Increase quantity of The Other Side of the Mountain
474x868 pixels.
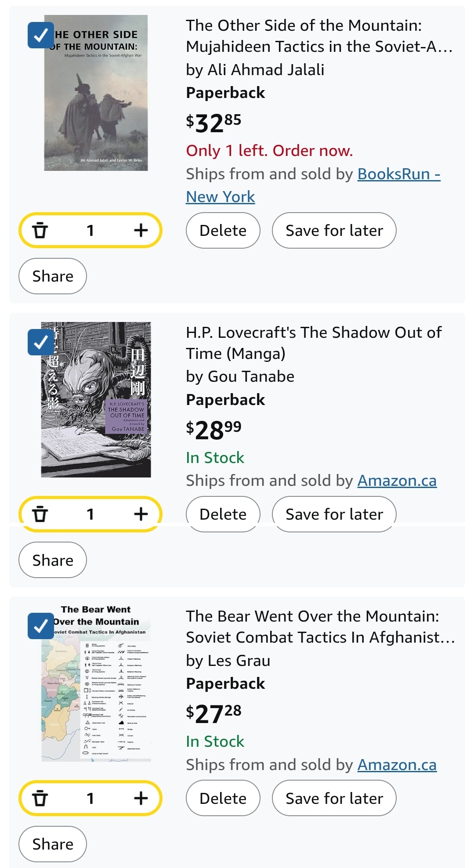[141, 230]
